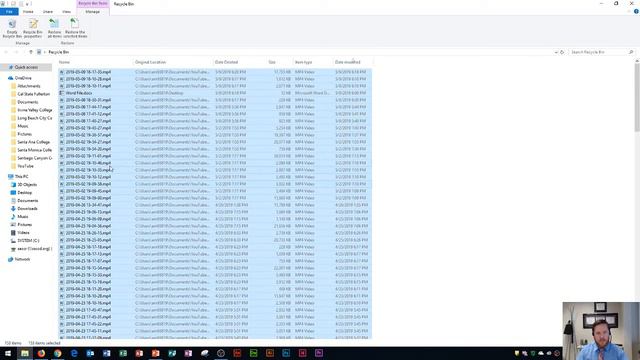
Task: Open the Windows Start menu
Action: (8, 353)
